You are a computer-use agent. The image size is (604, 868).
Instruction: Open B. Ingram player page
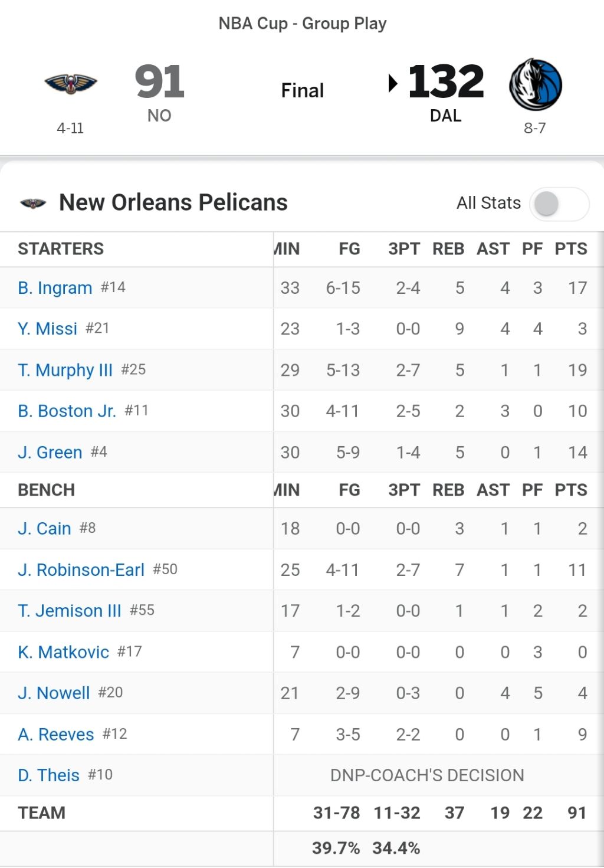tap(55, 288)
